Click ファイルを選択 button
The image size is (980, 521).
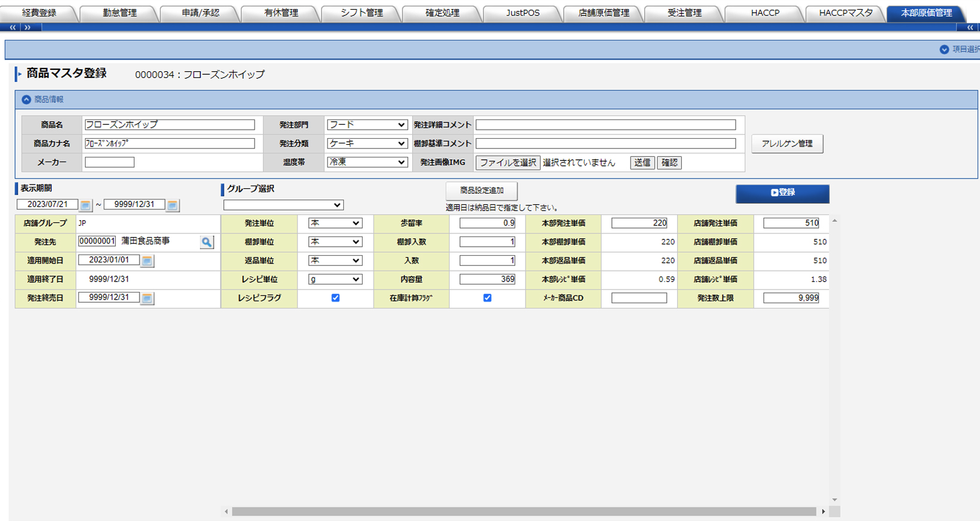click(x=508, y=163)
